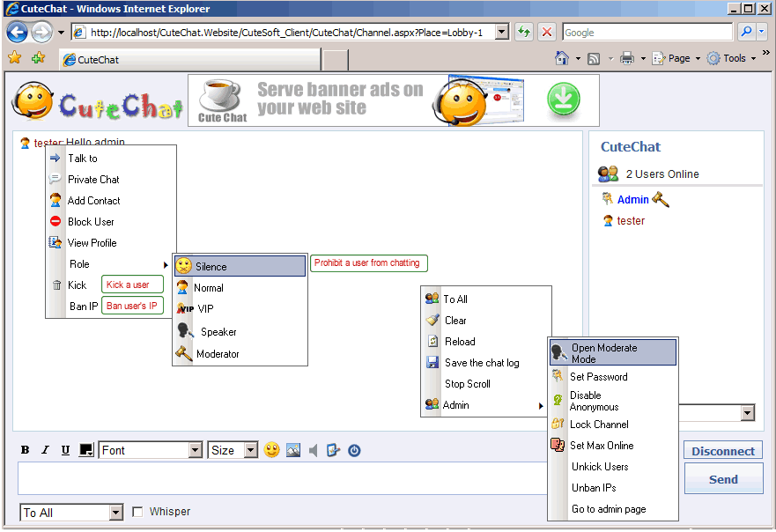Click Ban IP in the user menu
Image resolution: width=776 pixels, height=532 pixels.
click(x=84, y=307)
